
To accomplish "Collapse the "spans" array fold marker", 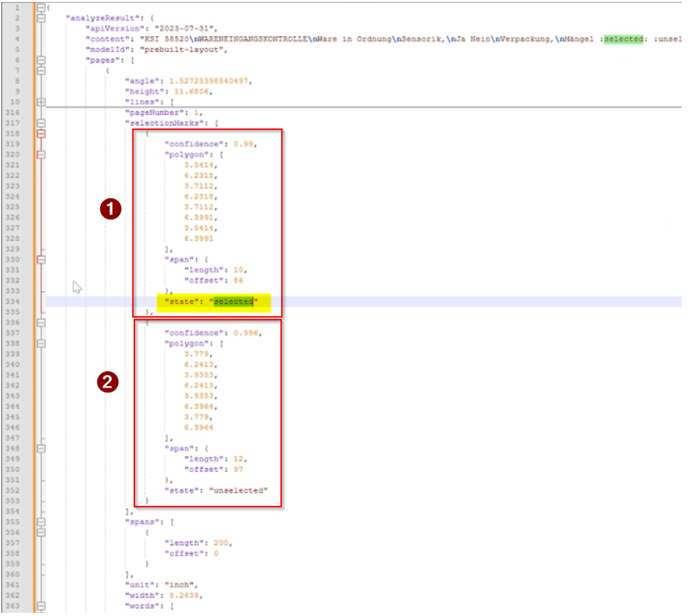I will (x=41, y=521).
